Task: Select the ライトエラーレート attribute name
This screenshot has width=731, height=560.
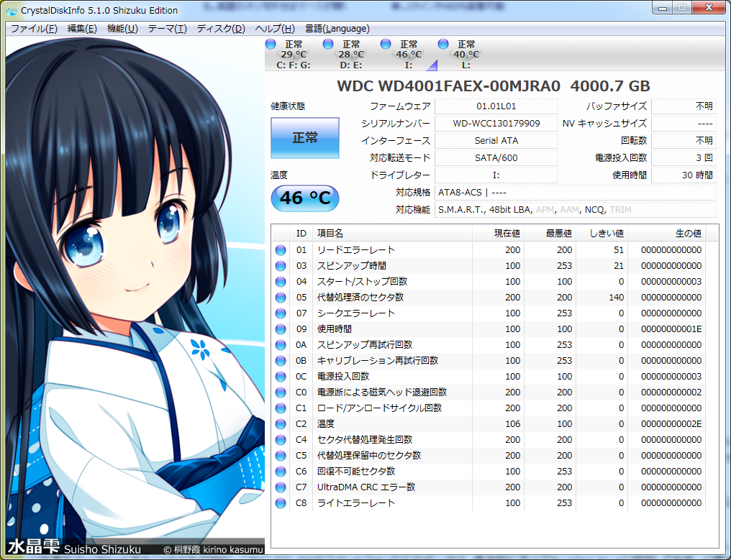Action: (x=355, y=503)
